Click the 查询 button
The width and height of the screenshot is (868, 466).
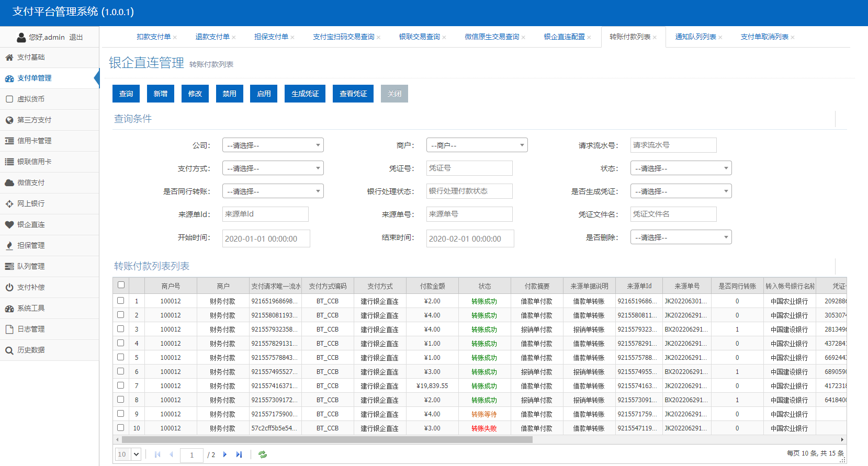[x=126, y=94]
